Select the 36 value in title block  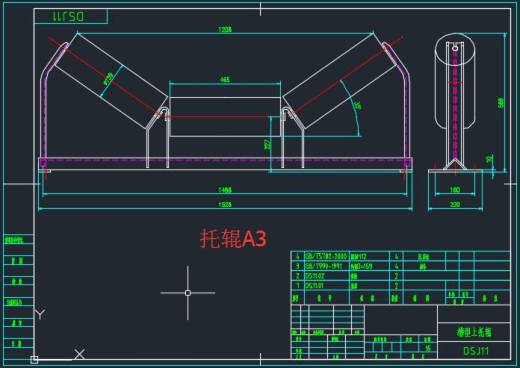pyautogui.click(x=428, y=348)
